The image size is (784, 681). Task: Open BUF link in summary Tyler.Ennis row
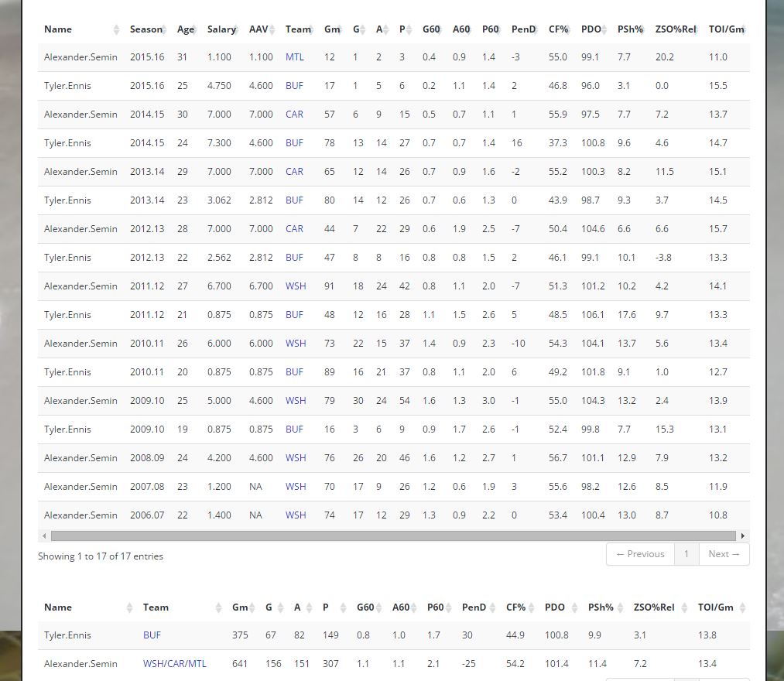[x=152, y=635]
